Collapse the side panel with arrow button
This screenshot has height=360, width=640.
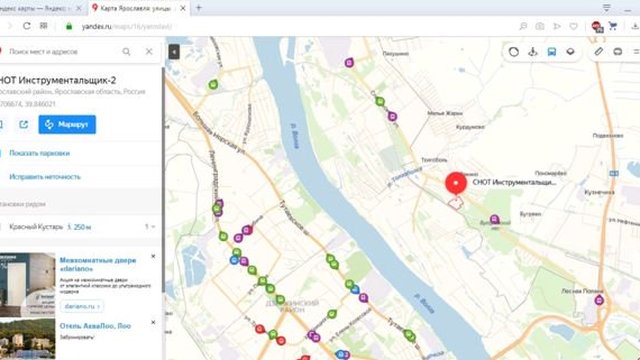pos(174,52)
